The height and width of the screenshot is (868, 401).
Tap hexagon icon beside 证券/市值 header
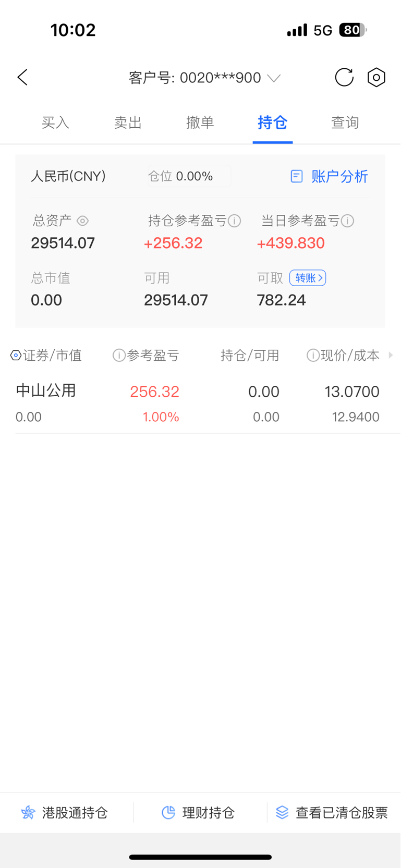[x=16, y=356]
